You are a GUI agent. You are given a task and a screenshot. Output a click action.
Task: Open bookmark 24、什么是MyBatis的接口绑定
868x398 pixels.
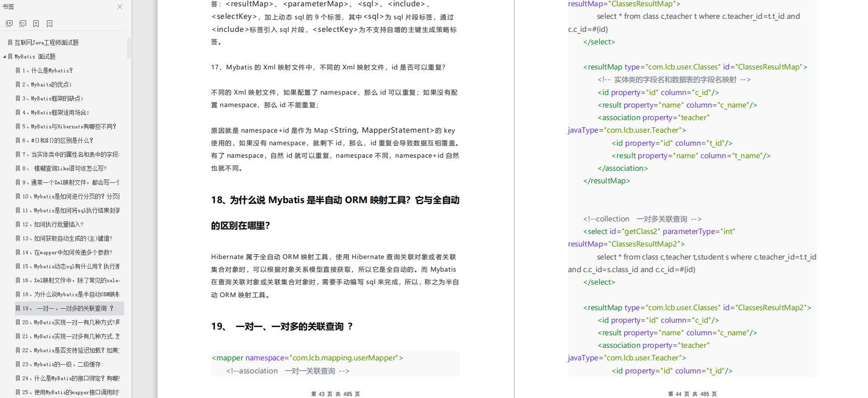click(71, 378)
